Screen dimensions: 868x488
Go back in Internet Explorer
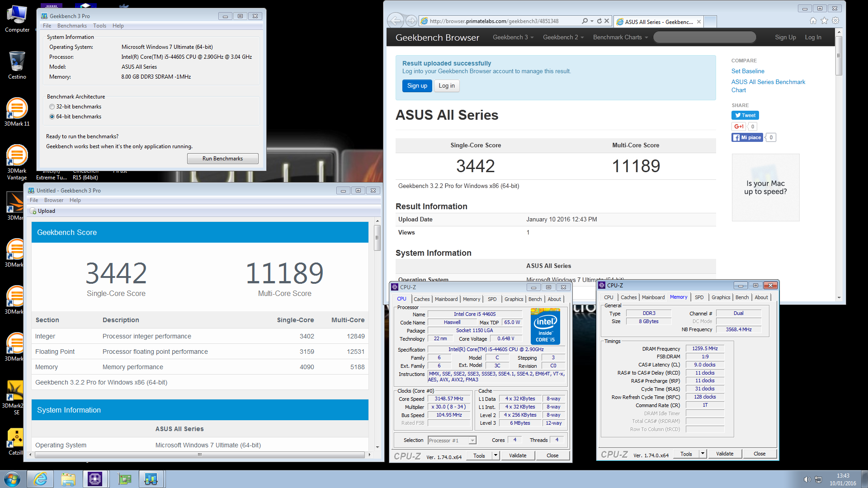tap(396, 21)
